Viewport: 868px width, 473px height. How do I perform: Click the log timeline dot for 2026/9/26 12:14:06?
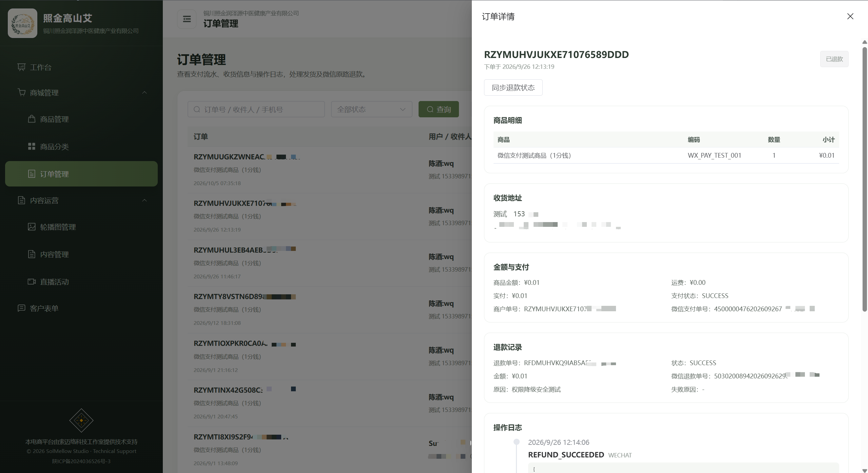[517, 441]
